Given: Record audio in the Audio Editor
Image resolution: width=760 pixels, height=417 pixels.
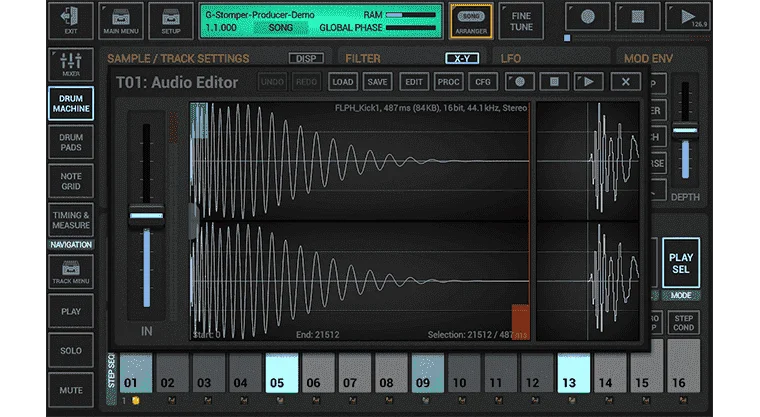Looking at the screenshot, I should pyautogui.click(x=520, y=82).
